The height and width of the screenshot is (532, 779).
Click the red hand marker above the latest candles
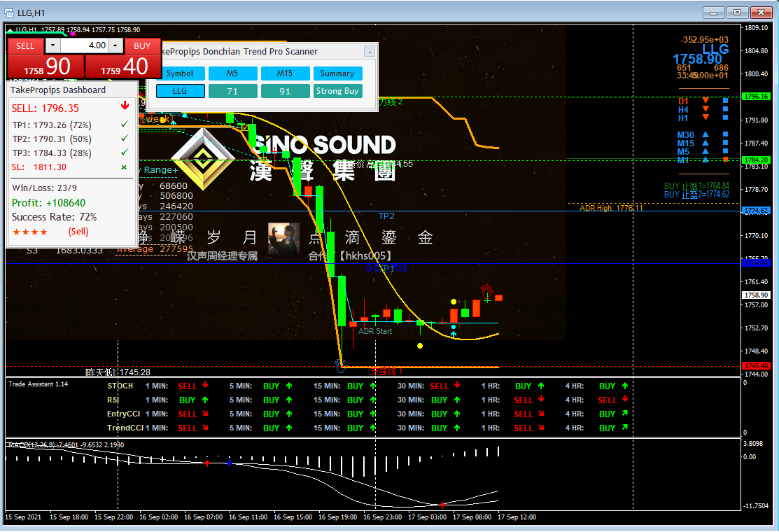(487, 291)
